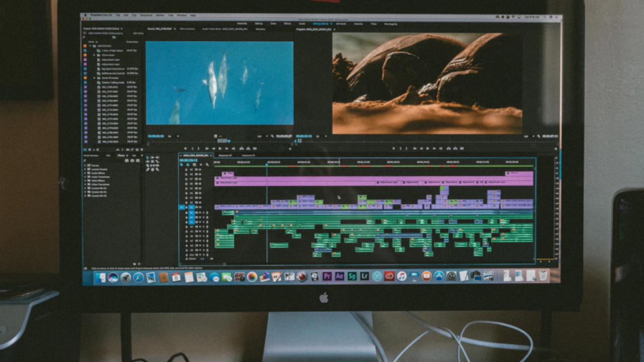Open the Sequence menu

(x=146, y=15)
